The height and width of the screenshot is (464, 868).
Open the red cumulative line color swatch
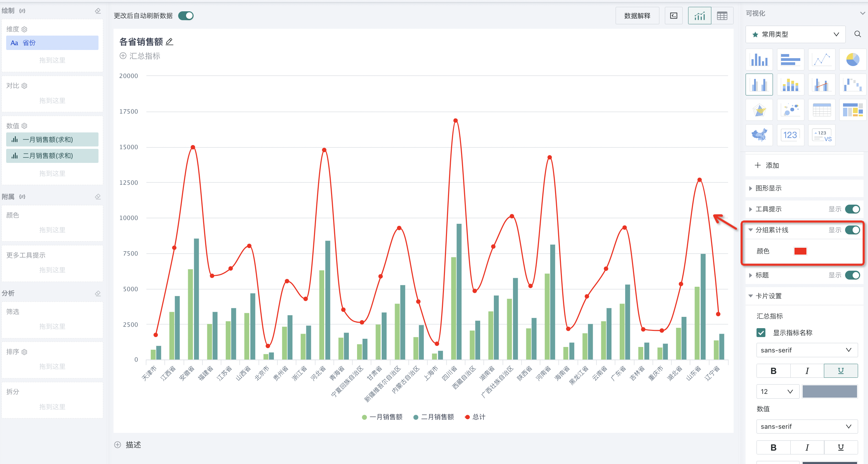800,251
